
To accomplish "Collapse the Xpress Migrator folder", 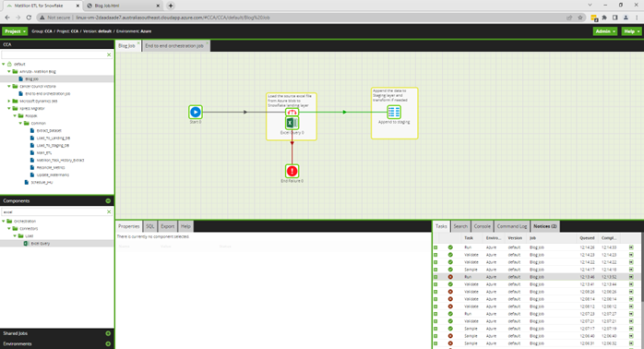I will 9,109.
